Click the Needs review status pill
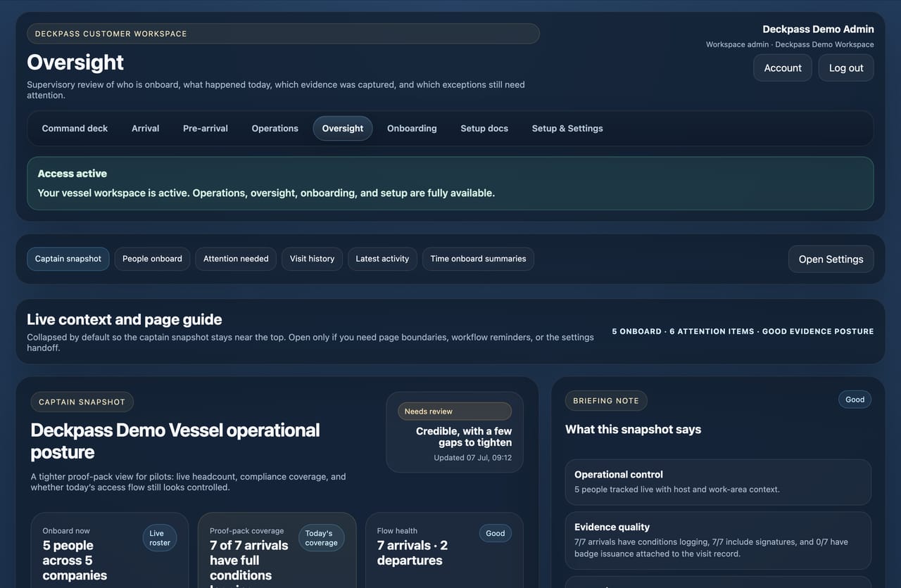Screen dimensions: 901x588 coord(455,411)
